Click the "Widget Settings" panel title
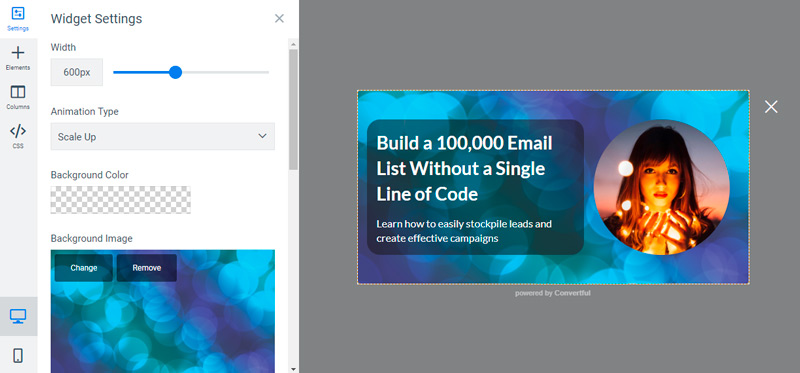Screen dimensions: 800x373 [96, 19]
